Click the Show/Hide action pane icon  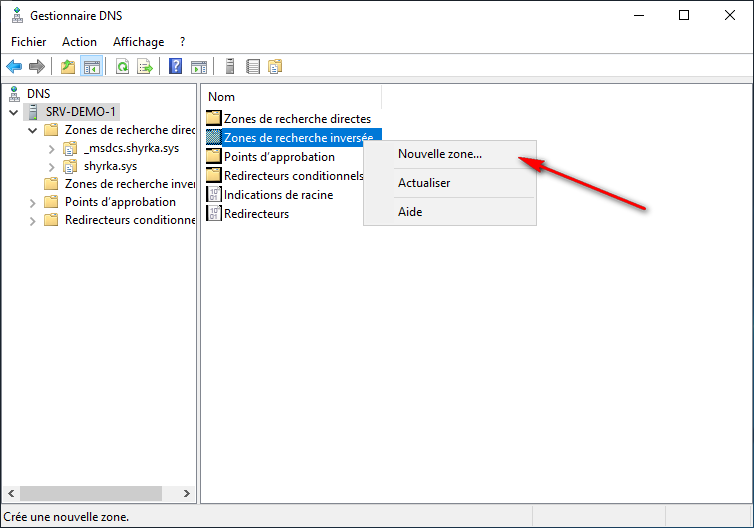[x=199, y=67]
